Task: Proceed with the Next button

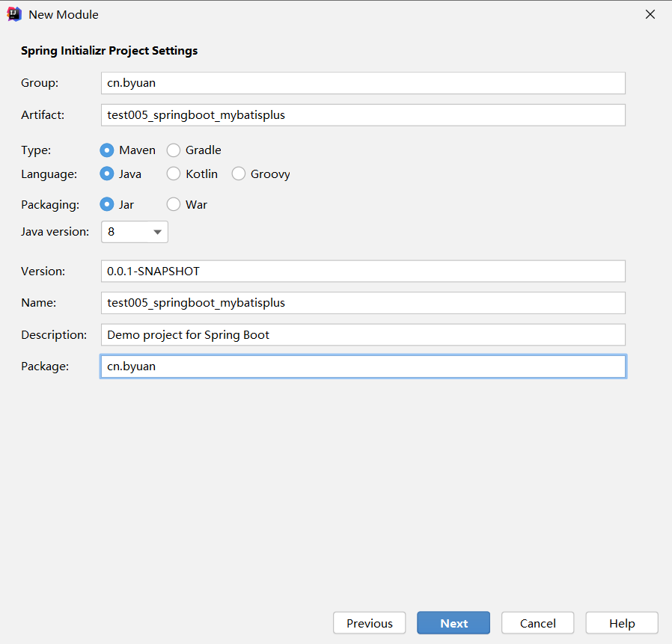Action: click(453, 623)
